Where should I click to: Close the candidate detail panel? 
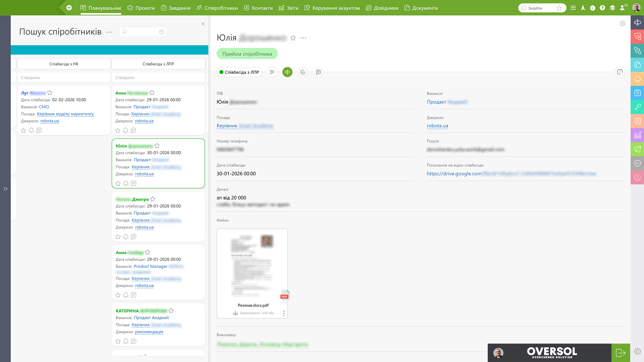(623, 23)
